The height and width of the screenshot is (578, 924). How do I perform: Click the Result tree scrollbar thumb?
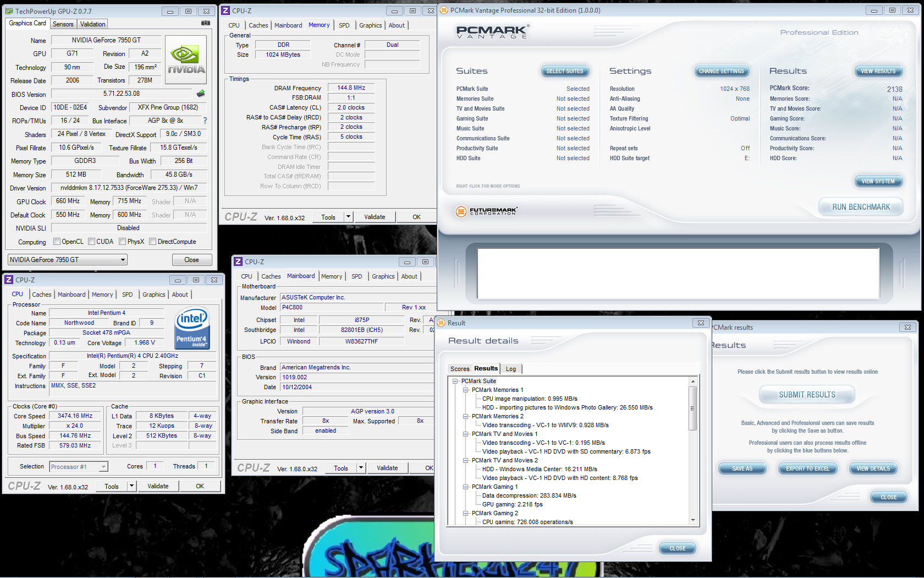point(693,408)
